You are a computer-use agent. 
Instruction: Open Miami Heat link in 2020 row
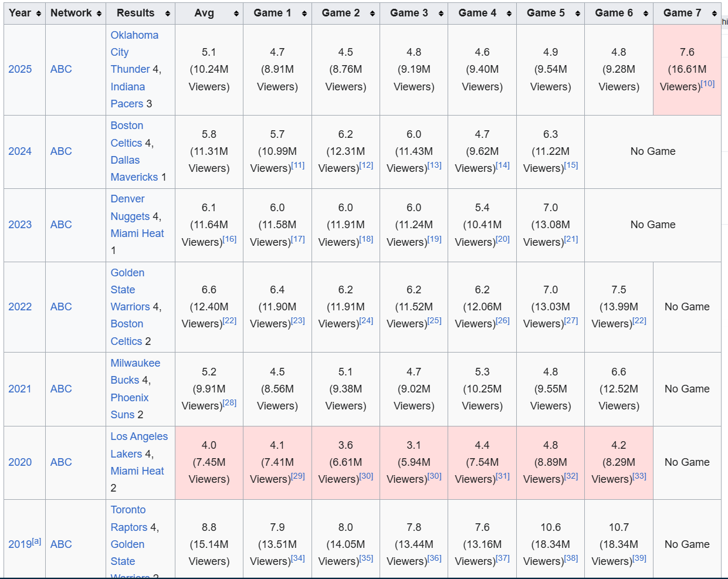click(137, 471)
